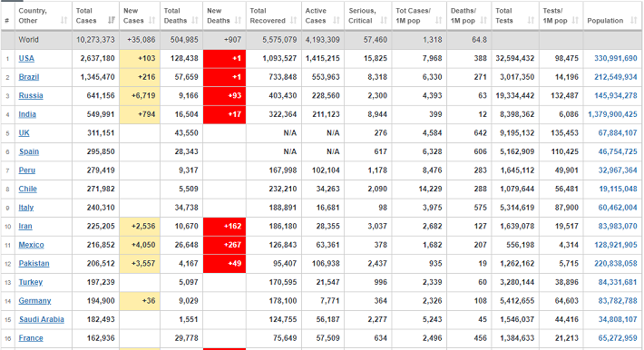
Task: Click India population 1,379,900,425
Action: tap(612, 114)
